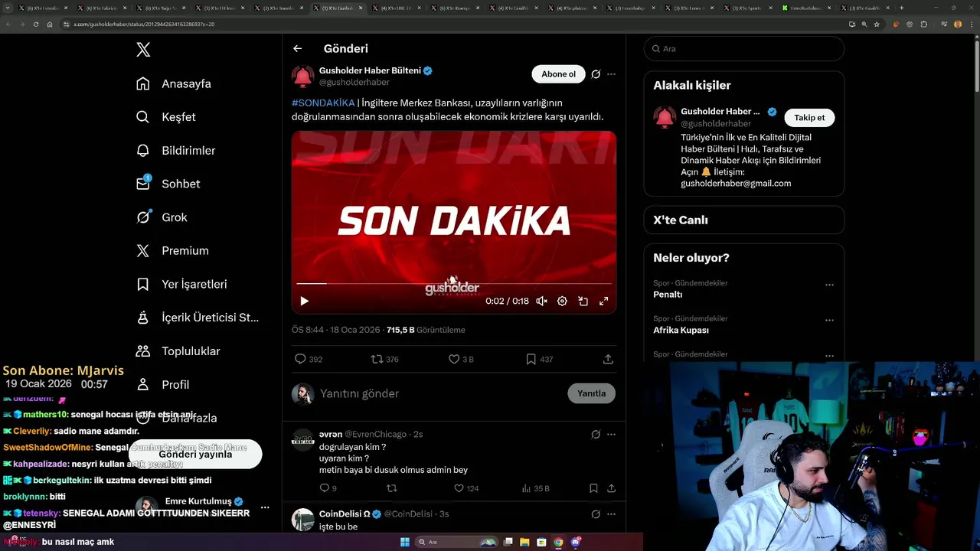Image resolution: width=980 pixels, height=551 pixels.
Task: Click Windows taskbar search box
Action: click(x=456, y=542)
